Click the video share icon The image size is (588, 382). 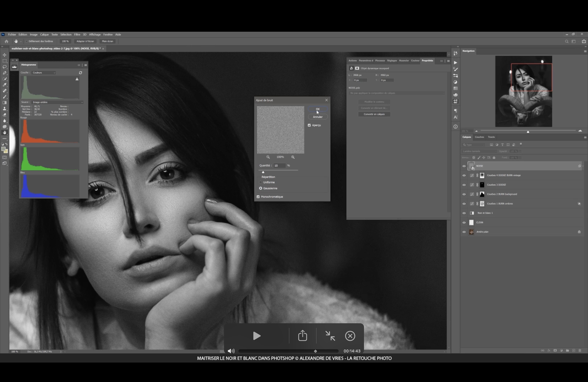coord(302,336)
